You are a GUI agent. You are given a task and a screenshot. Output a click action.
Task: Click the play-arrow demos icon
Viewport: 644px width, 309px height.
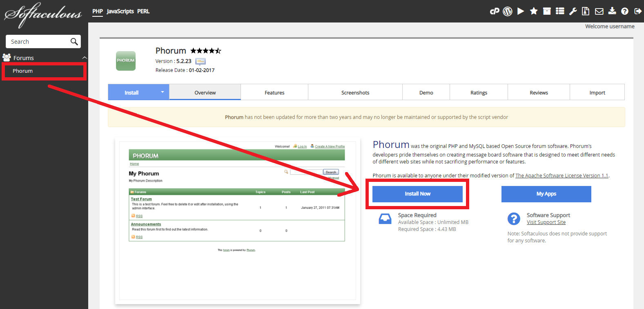521,11
